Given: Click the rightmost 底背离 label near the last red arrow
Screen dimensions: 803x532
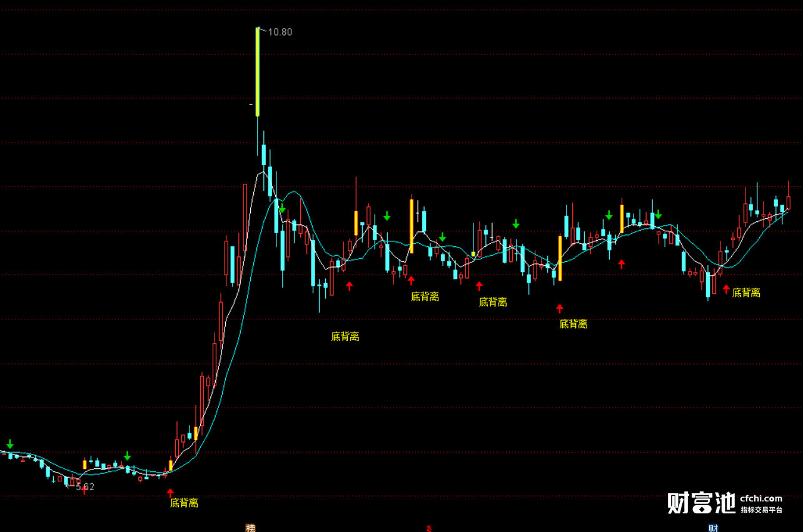Looking at the screenshot, I should pyautogui.click(x=746, y=293).
